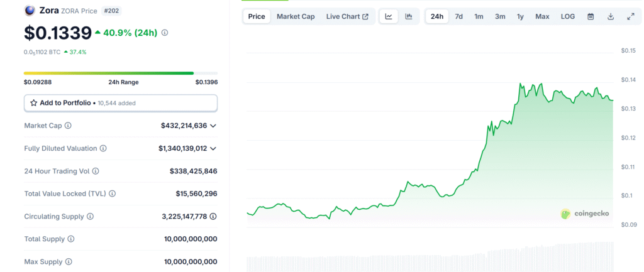Click the Max time range option
This screenshot has height=272, width=644.
point(541,16)
